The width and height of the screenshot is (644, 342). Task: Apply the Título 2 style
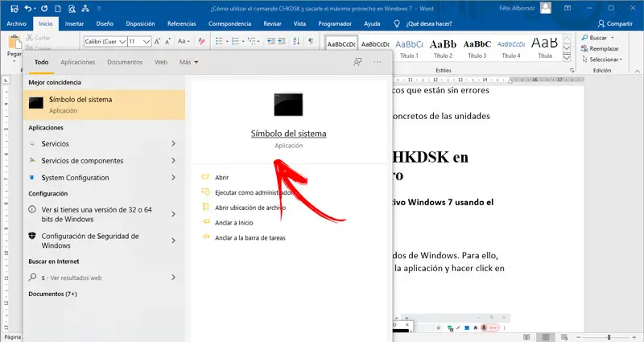[x=444, y=48]
